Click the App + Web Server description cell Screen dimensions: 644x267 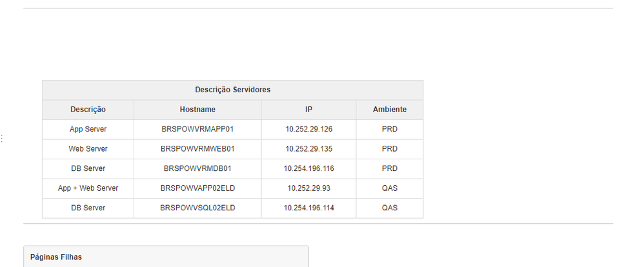[88, 188]
